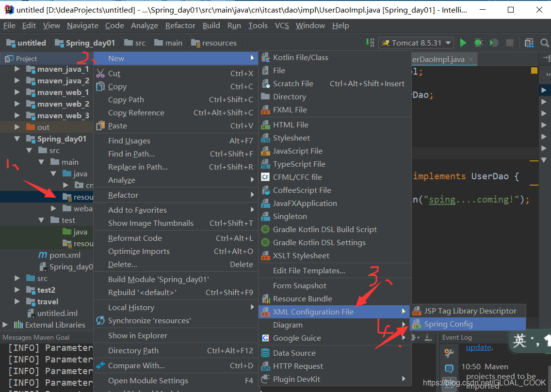Click Cut in context menu

[176, 73]
